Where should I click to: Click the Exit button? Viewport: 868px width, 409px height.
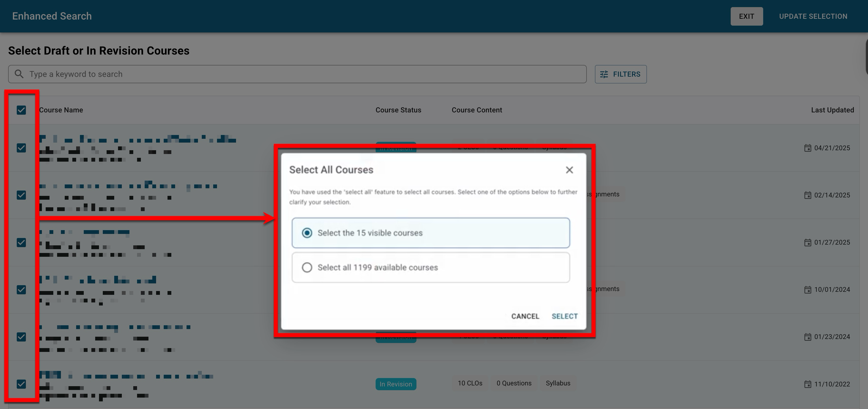[746, 16]
